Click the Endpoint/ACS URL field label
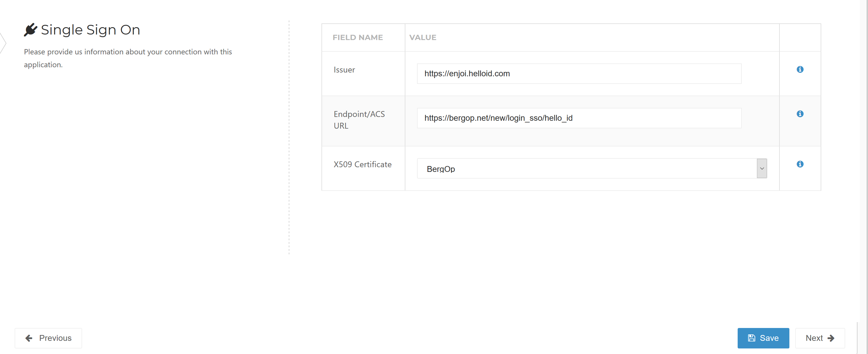Viewport: 868px width, 354px height. coord(359,120)
